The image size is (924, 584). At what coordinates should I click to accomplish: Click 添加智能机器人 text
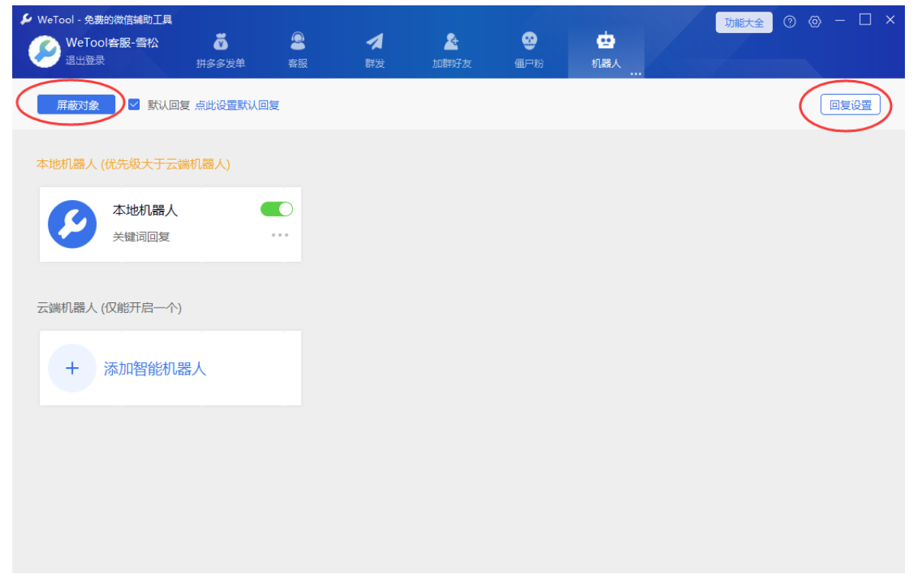(x=155, y=369)
